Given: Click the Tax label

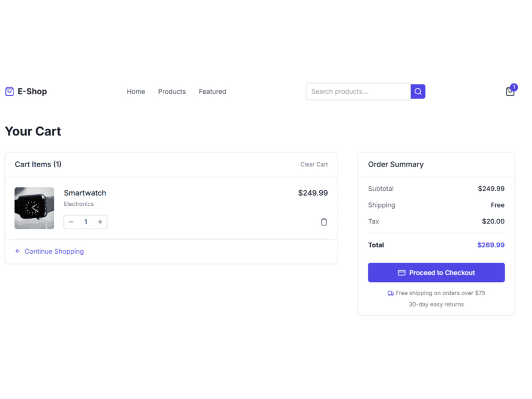Looking at the screenshot, I should (373, 221).
